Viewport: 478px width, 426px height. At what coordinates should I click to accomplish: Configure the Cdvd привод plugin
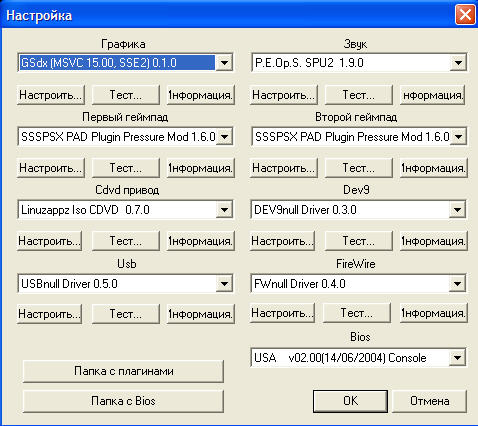click(x=49, y=241)
